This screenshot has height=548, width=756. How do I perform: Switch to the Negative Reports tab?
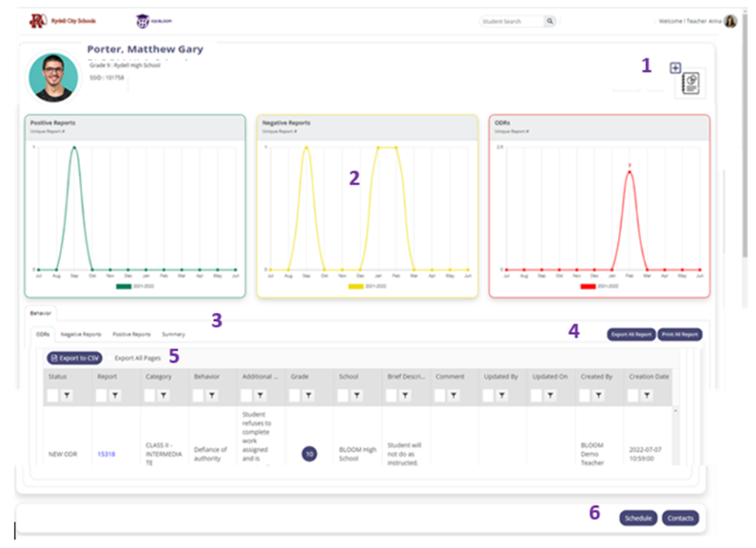pyautogui.click(x=81, y=335)
